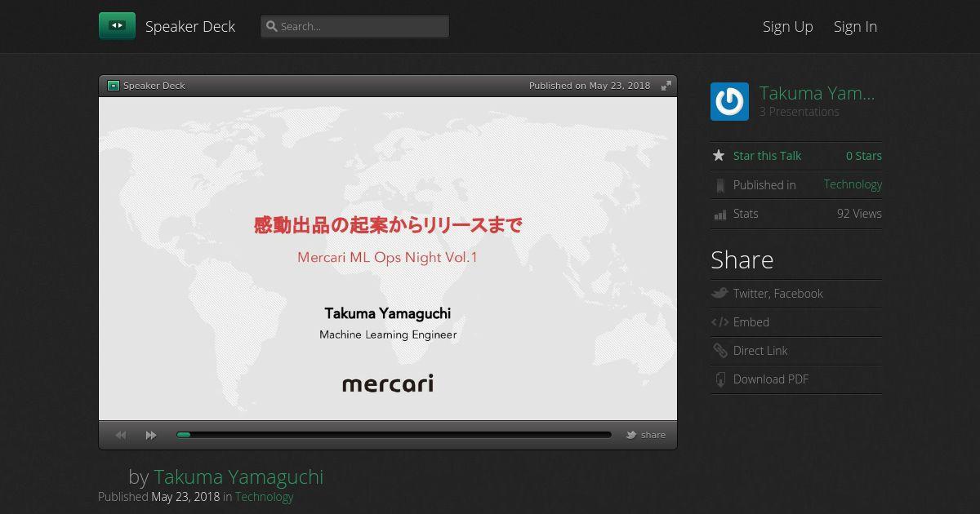Click the Download PDF icon
Image resolution: width=980 pixels, height=514 pixels.
(x=719, y=379)
